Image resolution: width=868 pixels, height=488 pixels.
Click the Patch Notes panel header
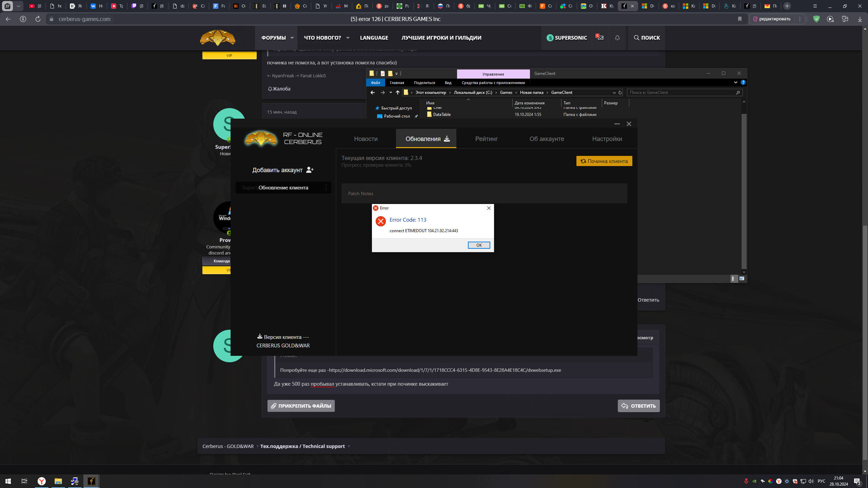coord(484,193)
